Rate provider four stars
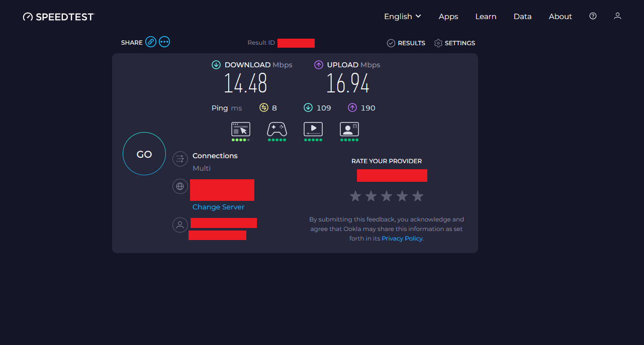The height and width of the screenshot is (345, 644). (x=402, y=196)
